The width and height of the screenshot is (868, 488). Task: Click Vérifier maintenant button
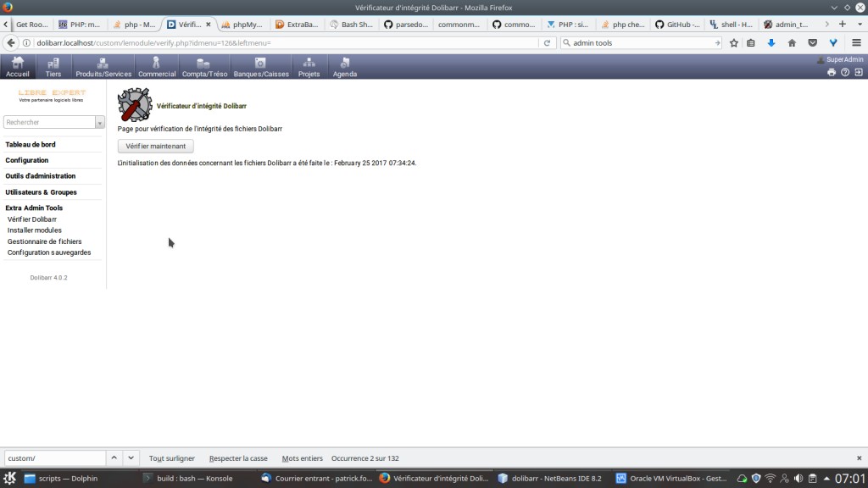coord(156,146)
